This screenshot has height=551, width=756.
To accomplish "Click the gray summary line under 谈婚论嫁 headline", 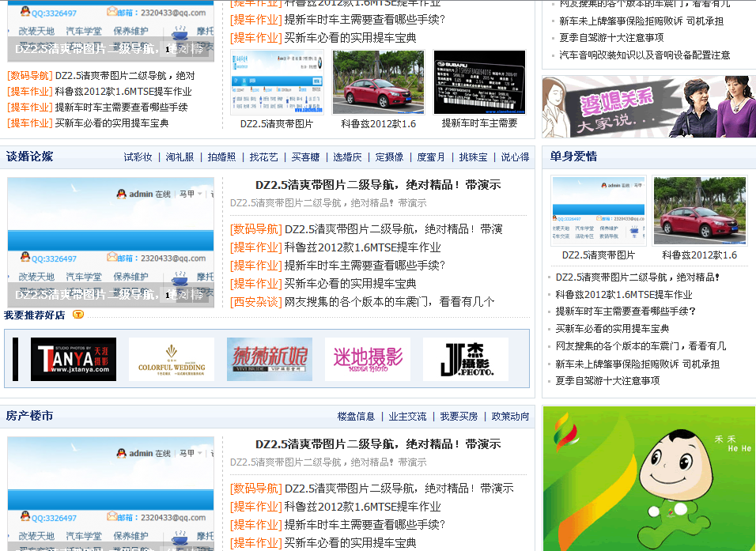I will click(328, 203).
